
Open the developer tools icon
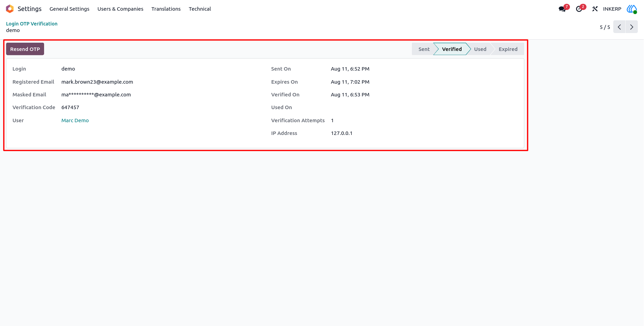tap(595, 9)
